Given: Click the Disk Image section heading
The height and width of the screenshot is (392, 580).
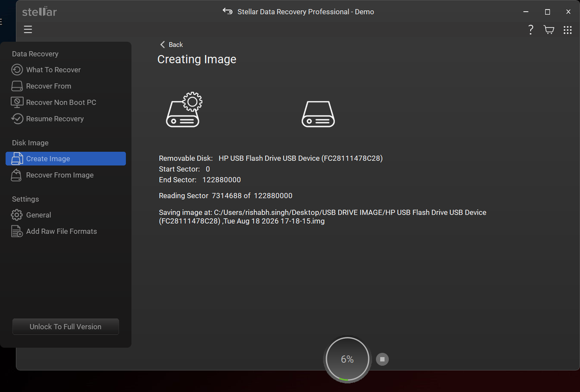Looking at the screenshot, I should (x=30, y=143).
